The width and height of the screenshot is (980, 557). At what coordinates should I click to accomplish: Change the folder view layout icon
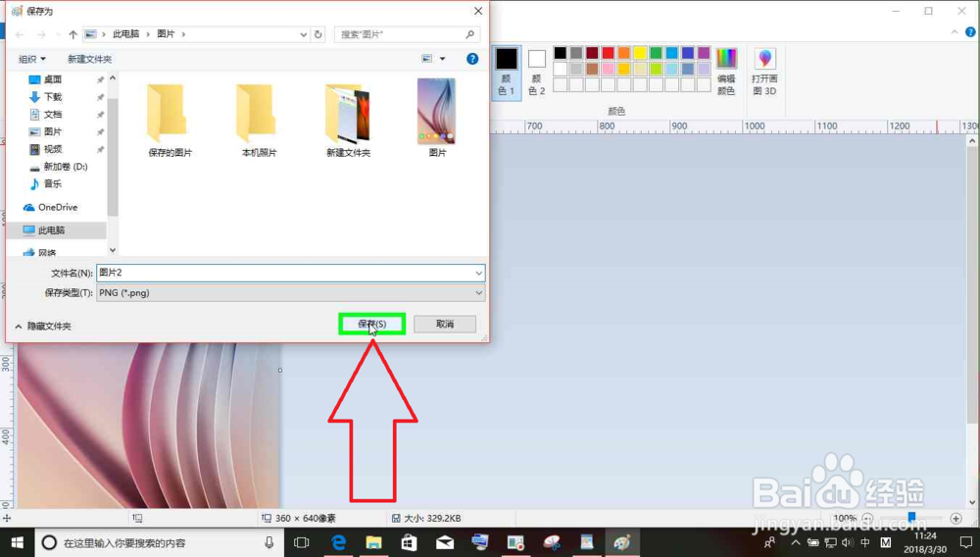(x=427, y=59)
